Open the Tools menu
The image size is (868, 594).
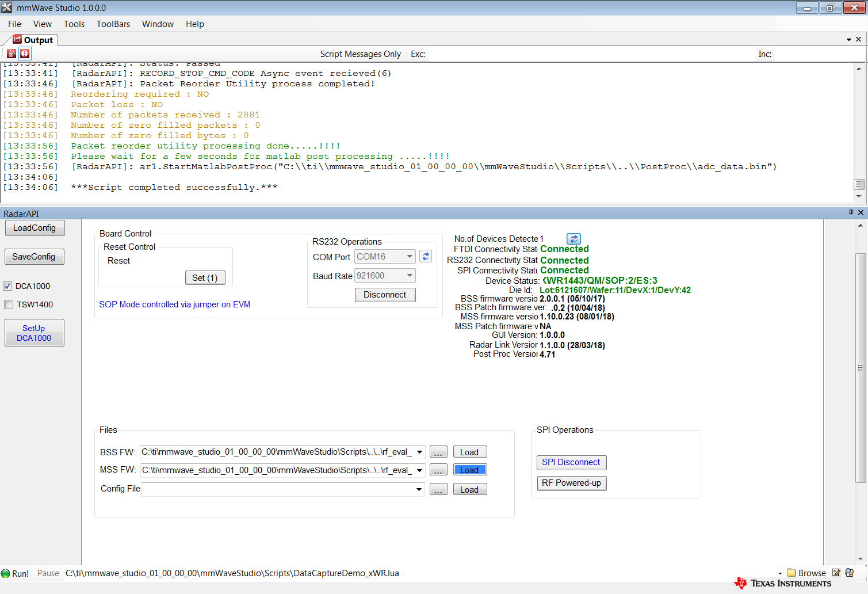pos(74,24)
